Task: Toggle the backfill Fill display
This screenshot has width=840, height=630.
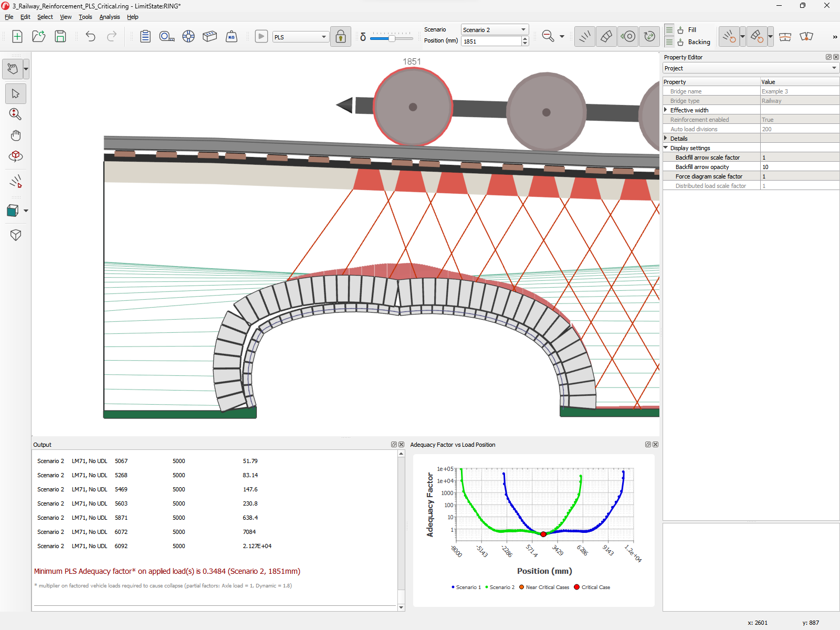Action: [x=680, y=29]
